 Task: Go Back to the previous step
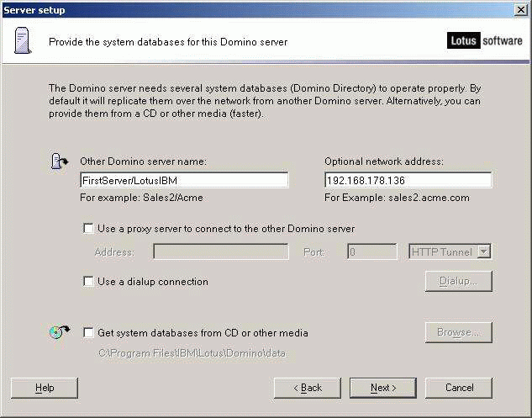pos(308,388)
